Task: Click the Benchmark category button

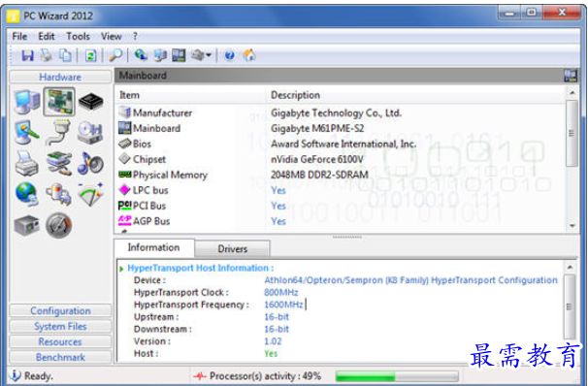Action: click(60, 357)
